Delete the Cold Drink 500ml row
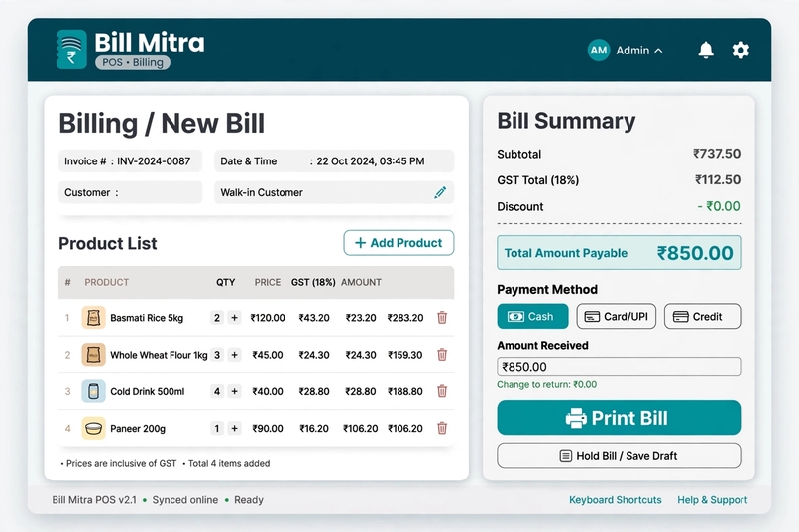Screen dimensions: 799x532 pyautogui.click(x=442, y=391)
